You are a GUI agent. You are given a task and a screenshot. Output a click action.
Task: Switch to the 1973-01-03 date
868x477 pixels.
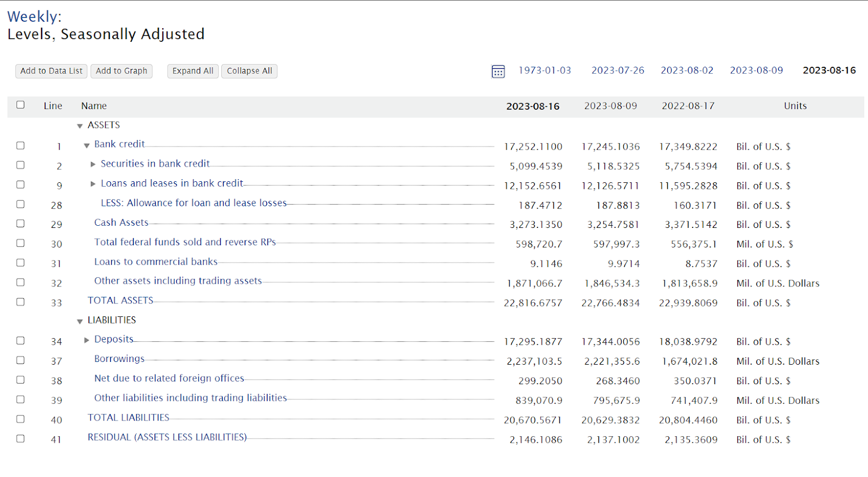coord(545,71)
